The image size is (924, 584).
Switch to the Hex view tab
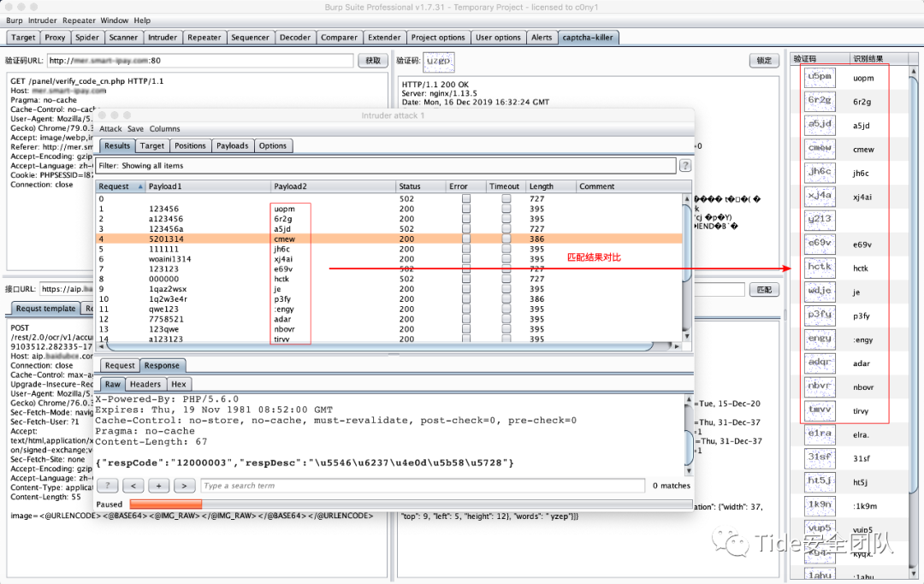[179, 385]
